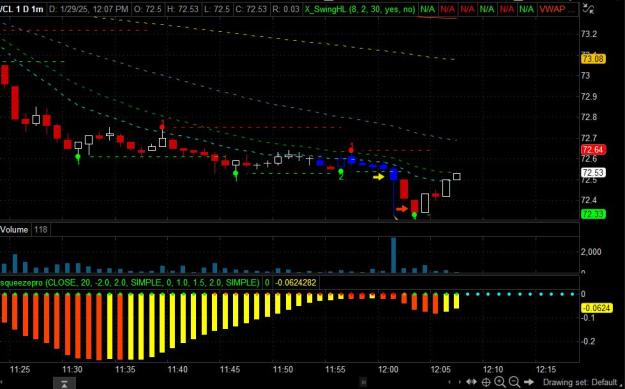Click the 11:30 time axis label
Viewport: 625px width, 389px height.
coord(72,369)
